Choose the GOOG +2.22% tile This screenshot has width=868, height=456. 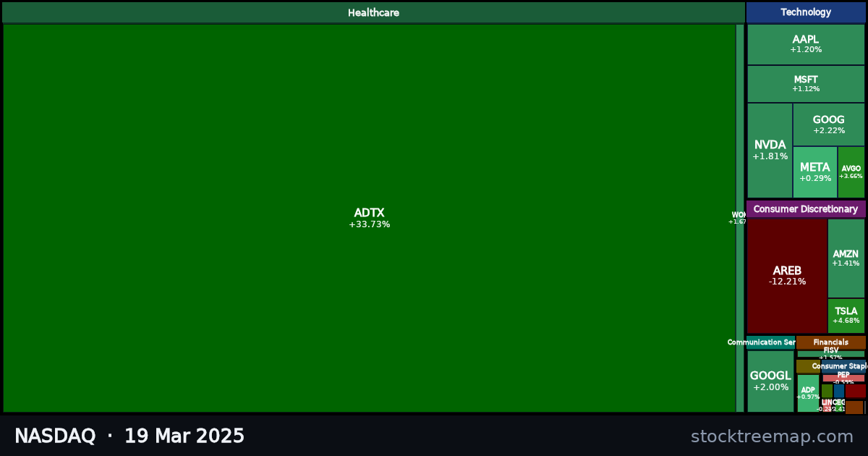click(829, 124)
